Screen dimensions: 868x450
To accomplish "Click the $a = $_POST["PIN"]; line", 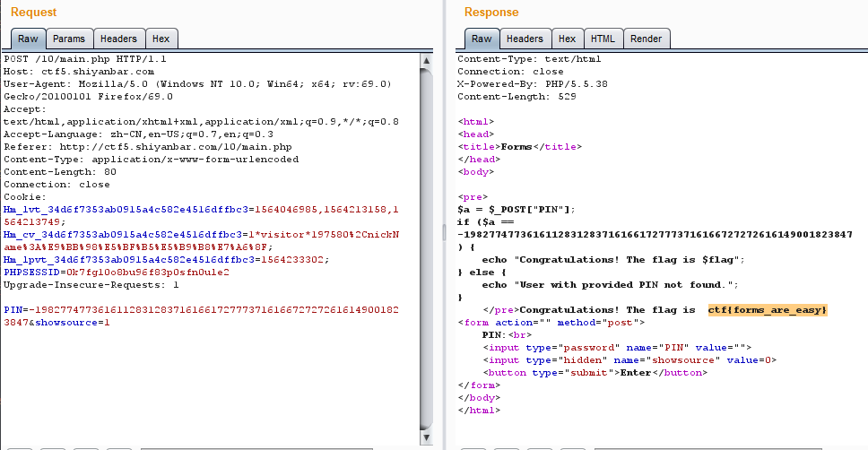I will click(516, 209).
